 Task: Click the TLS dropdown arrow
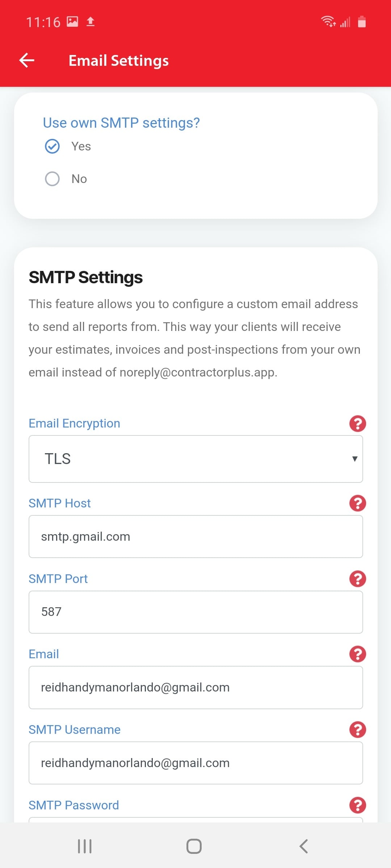354,459
